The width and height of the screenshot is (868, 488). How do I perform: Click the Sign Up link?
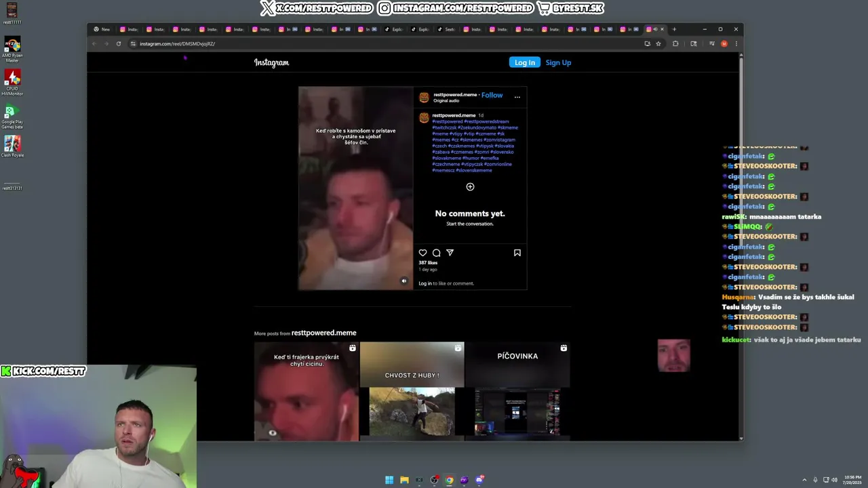click(558, 62)
